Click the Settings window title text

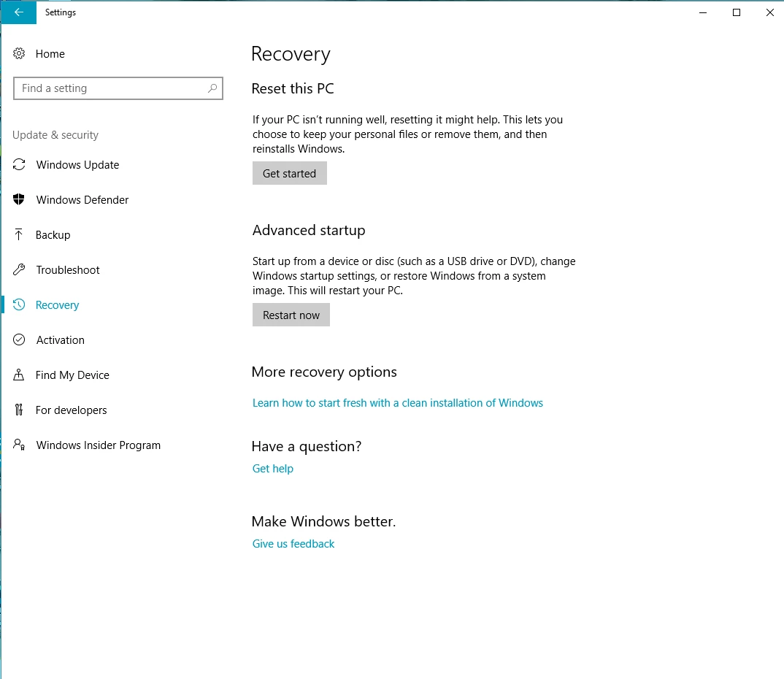(x=61, y=12)
